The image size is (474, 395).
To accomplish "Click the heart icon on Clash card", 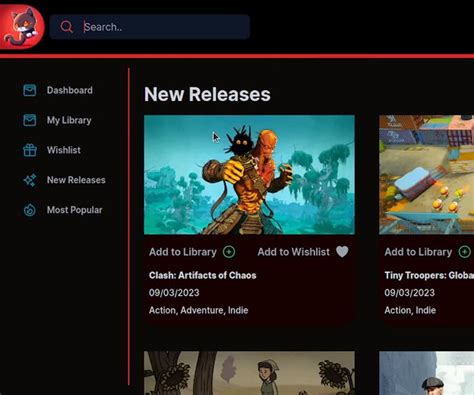I will coord(342,252).
